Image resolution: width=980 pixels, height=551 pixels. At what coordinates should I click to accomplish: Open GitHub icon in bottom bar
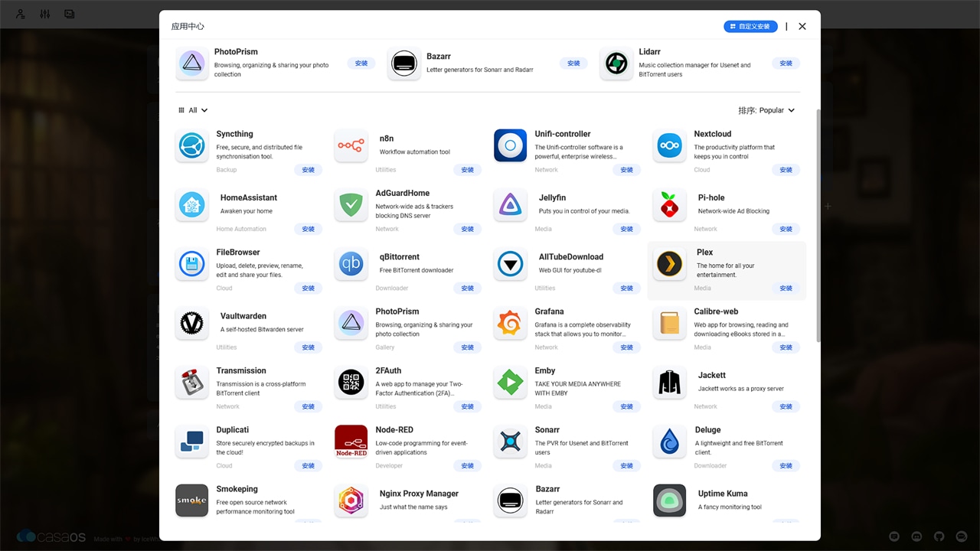tap(939, 537)
